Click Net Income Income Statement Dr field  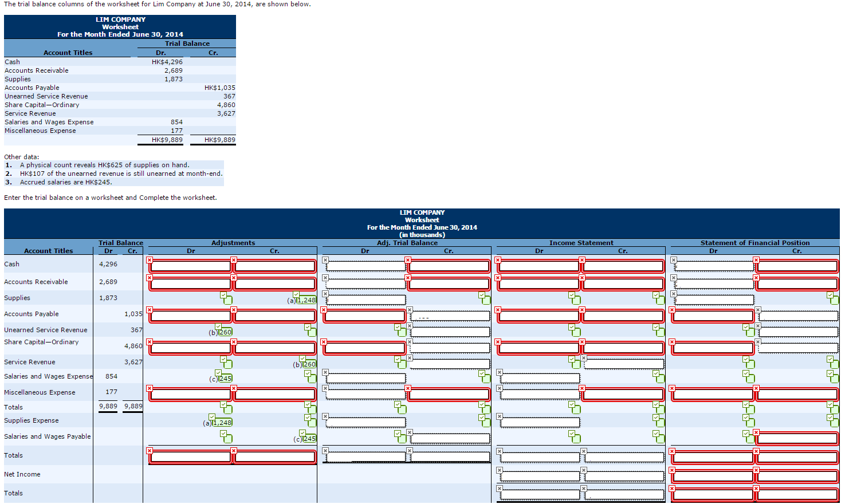(x=540, y=477)
